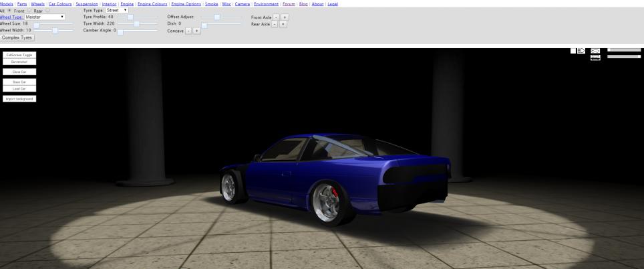Screen dimensions: 644x269
Task: Open the Tyre Type Street dropdown
Action: [117, 10]
